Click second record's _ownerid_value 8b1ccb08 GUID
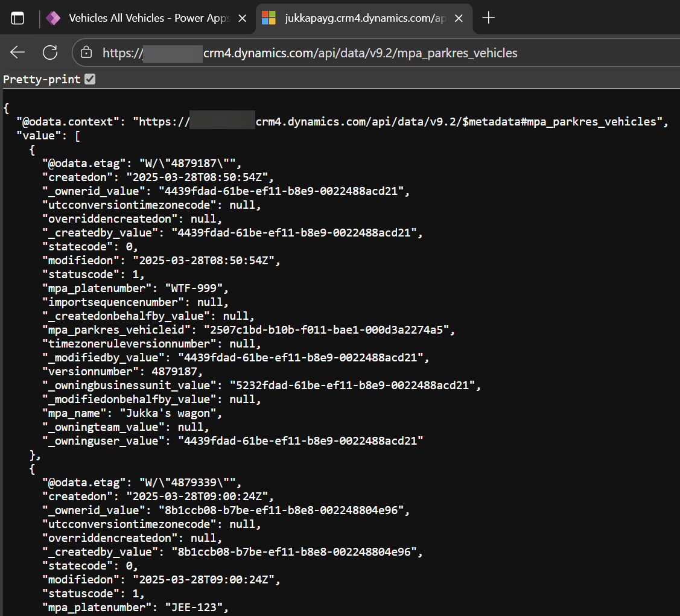 (281, 510)
